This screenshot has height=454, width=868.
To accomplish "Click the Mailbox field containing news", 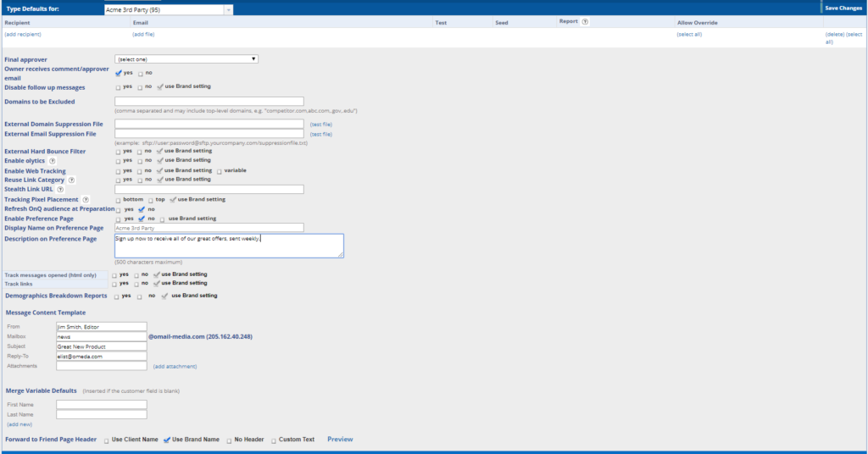I will [x=102, y=336].
